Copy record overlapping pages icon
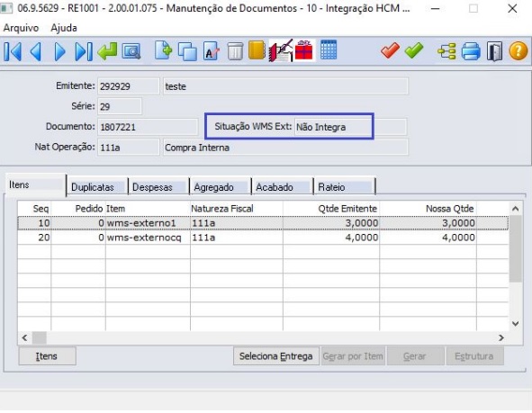Screen dimensions: 532x413 pos(187,51)
